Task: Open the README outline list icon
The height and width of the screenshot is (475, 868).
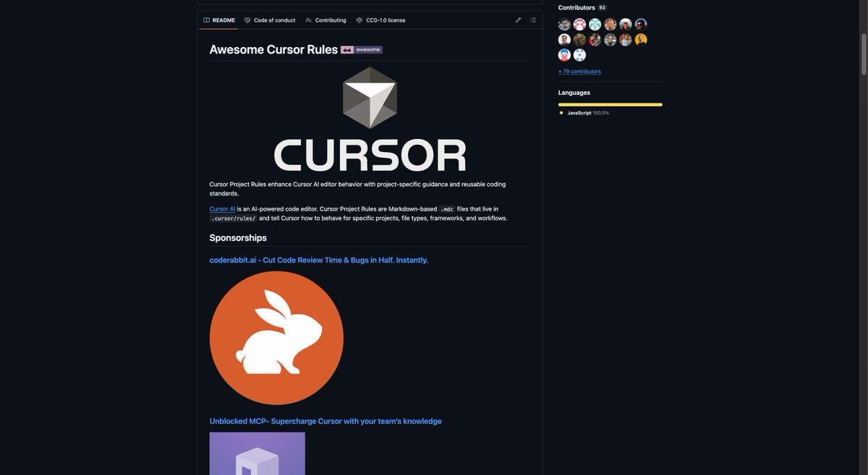Action: (533, 20)
